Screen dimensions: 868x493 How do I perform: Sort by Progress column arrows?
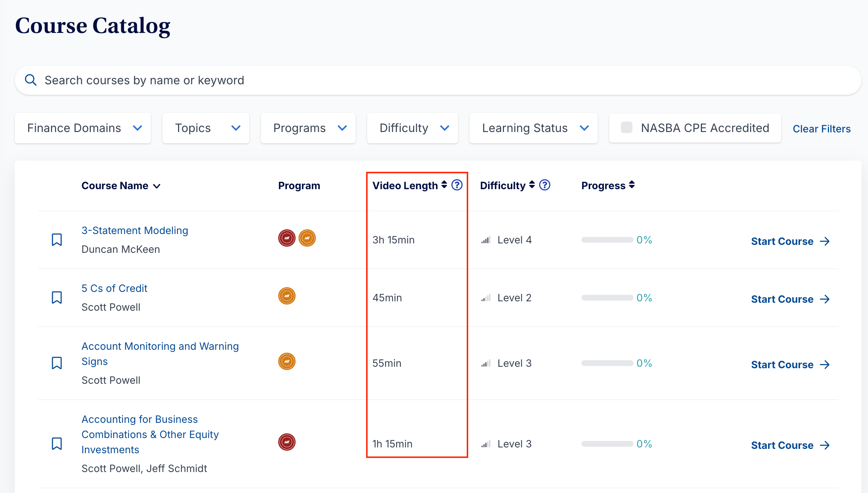tap(632, 185)
